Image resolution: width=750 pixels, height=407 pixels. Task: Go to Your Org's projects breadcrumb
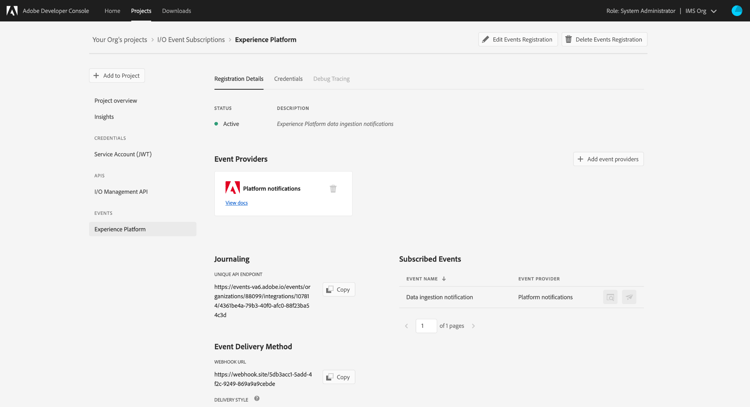(x=120, y=40)
